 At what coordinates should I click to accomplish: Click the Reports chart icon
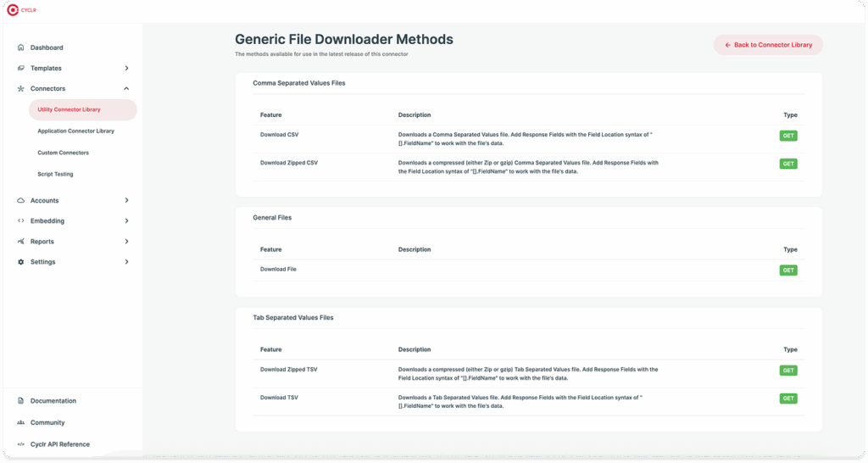pyautogui.click(x=21, y=242)
